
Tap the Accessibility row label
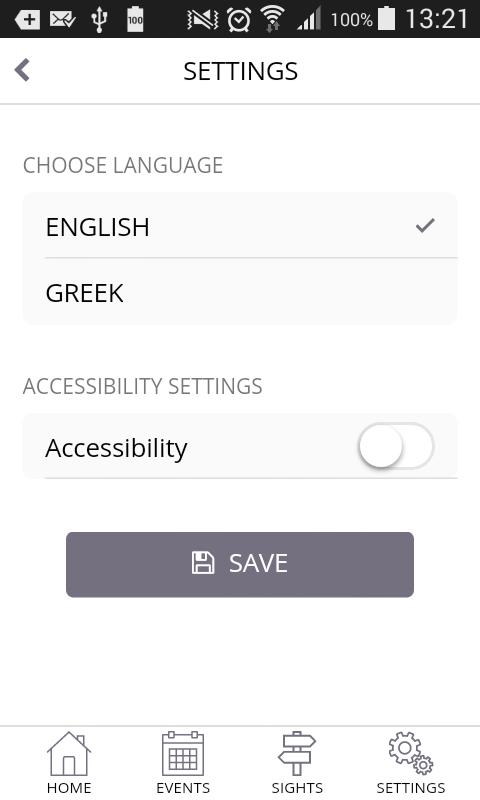point(116,448)
